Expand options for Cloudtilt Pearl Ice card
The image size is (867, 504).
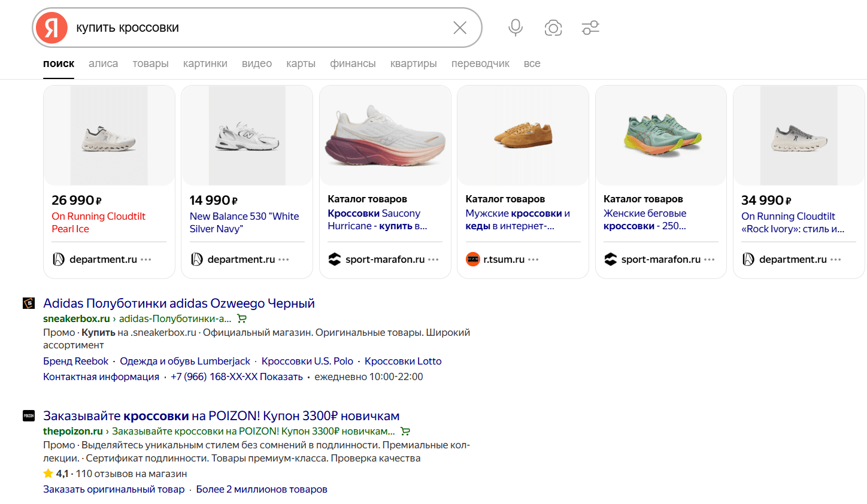(146, 259)
